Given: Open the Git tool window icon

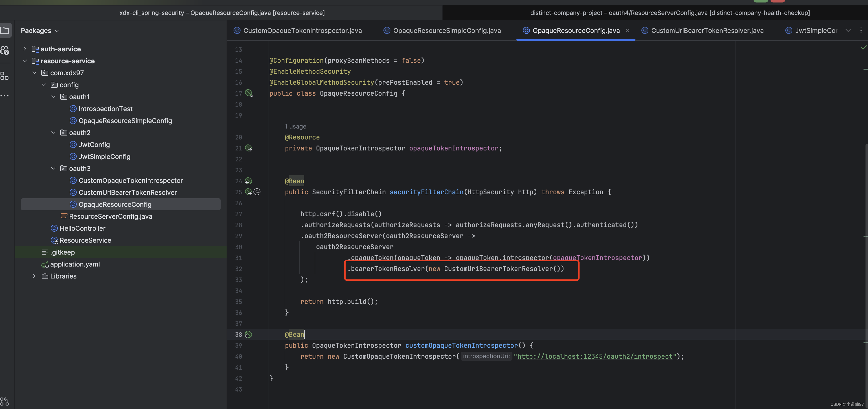Looking at the screenshot, I should pos(4,401).
